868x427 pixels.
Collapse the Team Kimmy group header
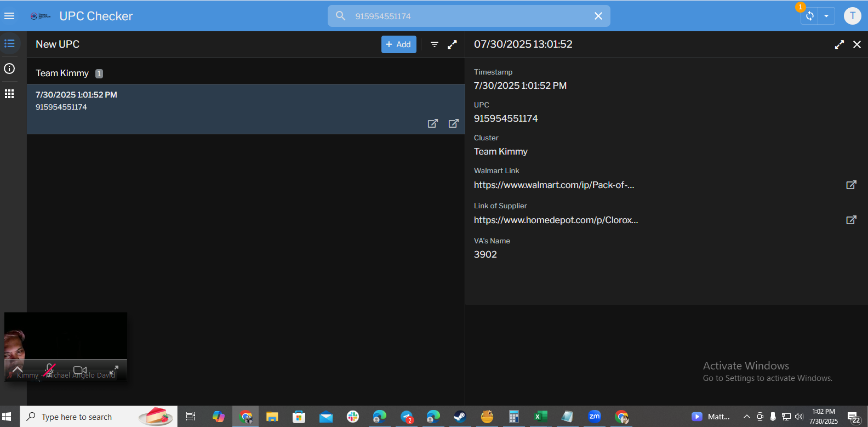62,73
